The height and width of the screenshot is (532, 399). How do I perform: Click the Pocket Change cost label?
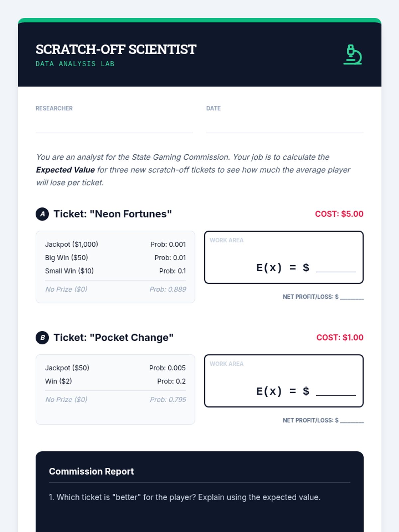coord(340,337)
